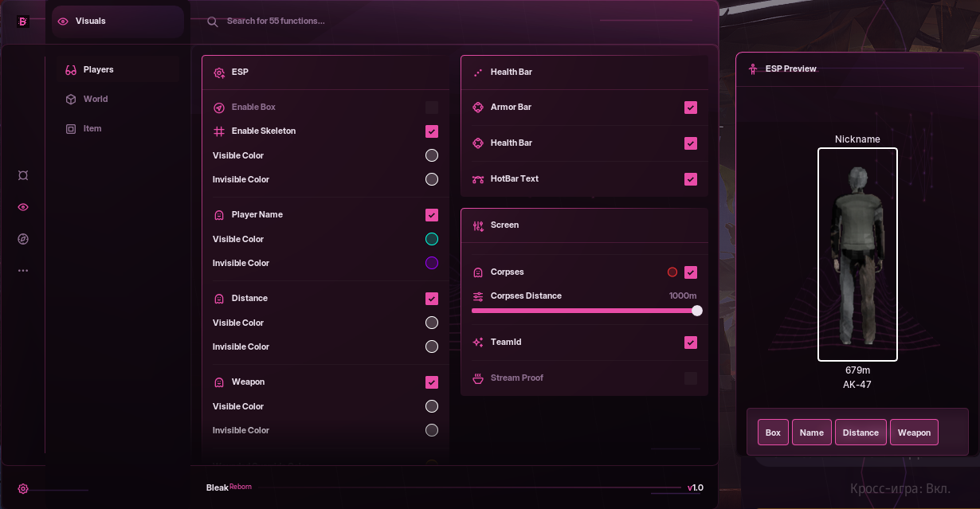980x509 pixels.
Task: Open the three-dots more menu in sidebar
Action: click(x=23, y=271)
